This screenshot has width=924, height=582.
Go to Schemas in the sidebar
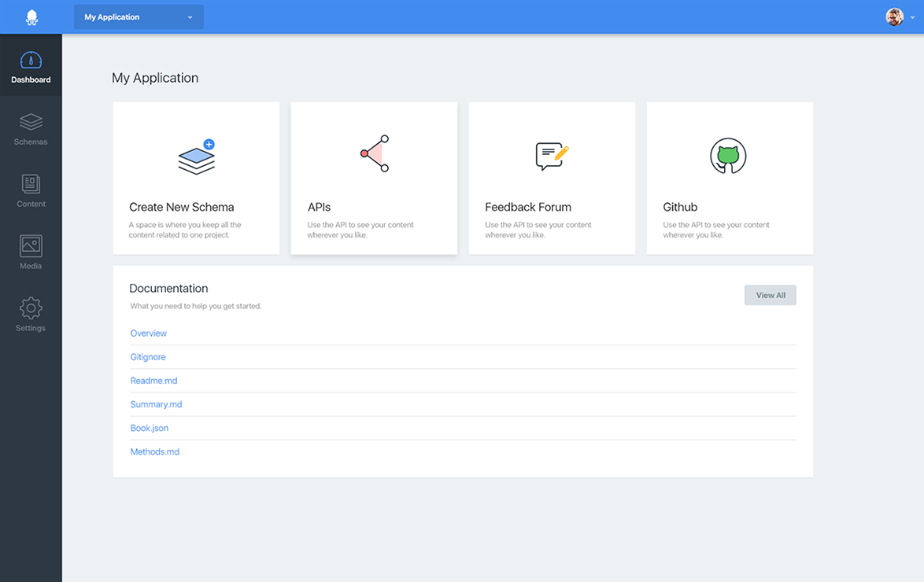(31, 123)
